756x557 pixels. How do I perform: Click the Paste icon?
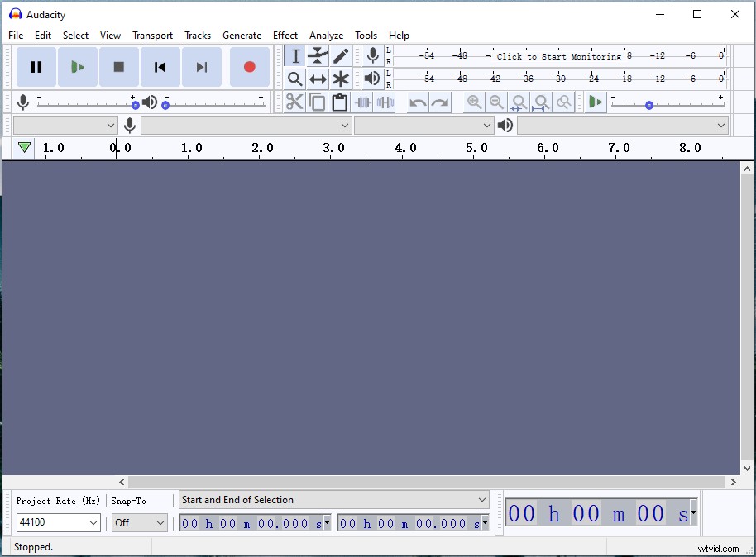click(339, 102)
